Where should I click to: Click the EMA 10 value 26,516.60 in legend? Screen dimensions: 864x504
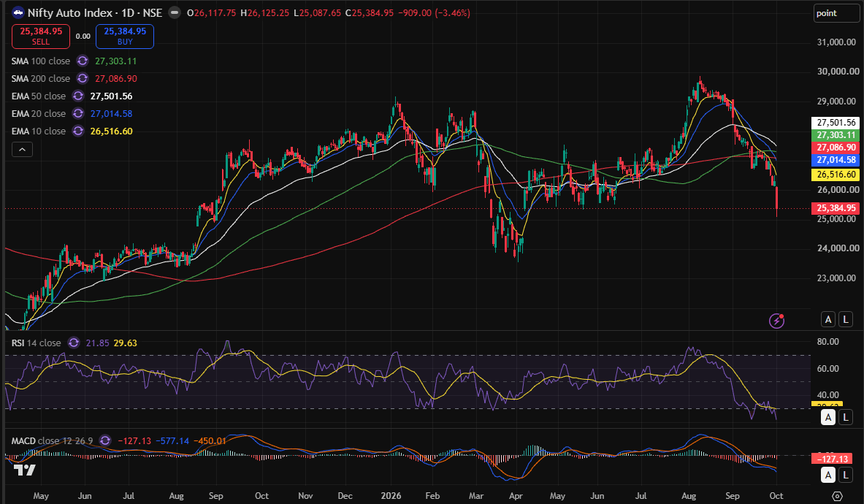point(111,131)
